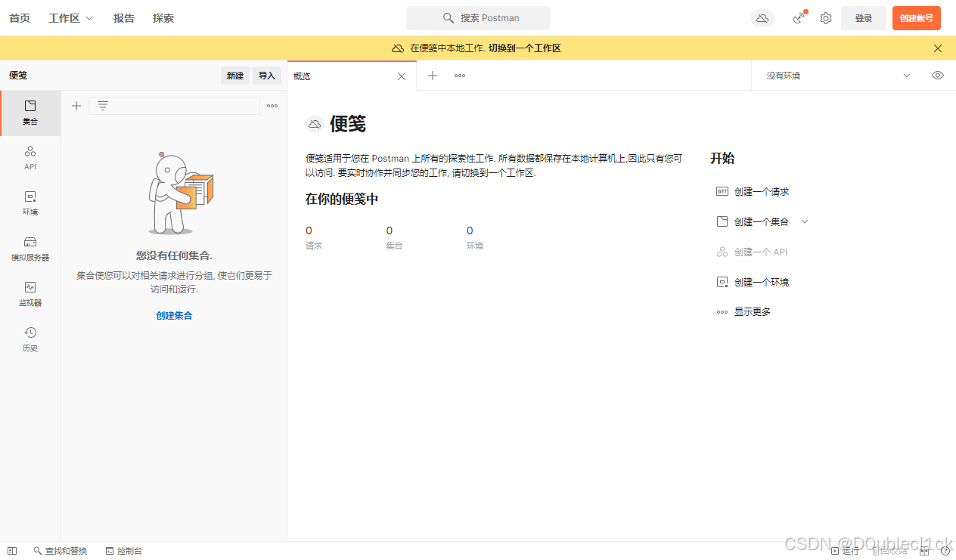Select the API sidebar icon
The height and width of the screenshot is (560, 956).
coord(30,159)
